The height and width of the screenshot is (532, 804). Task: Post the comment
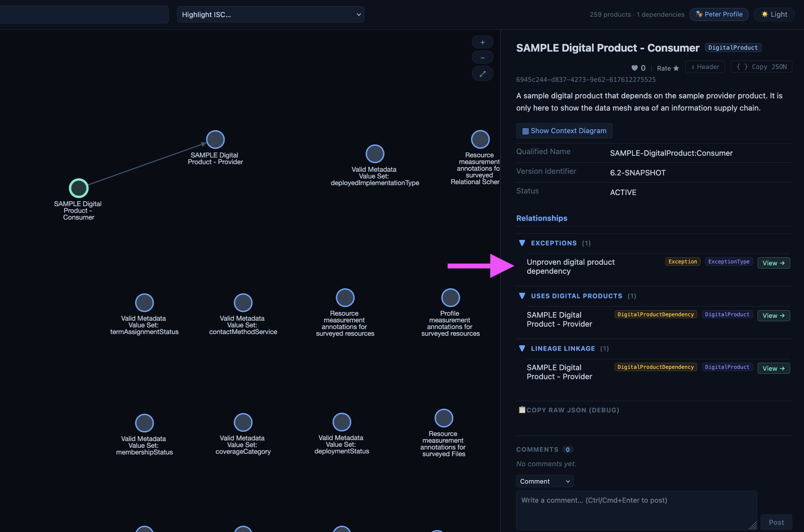[776, 522]
